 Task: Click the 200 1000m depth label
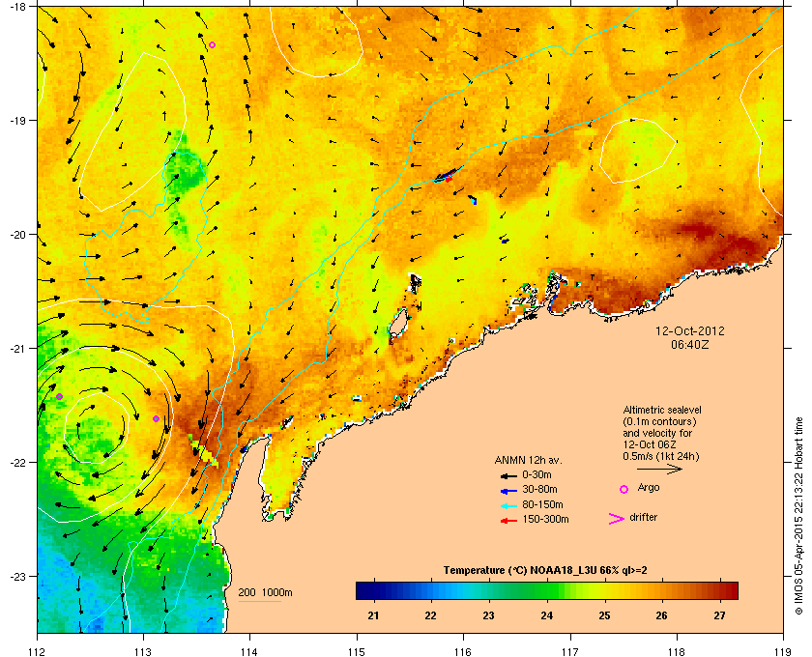[x=265, y=593]
